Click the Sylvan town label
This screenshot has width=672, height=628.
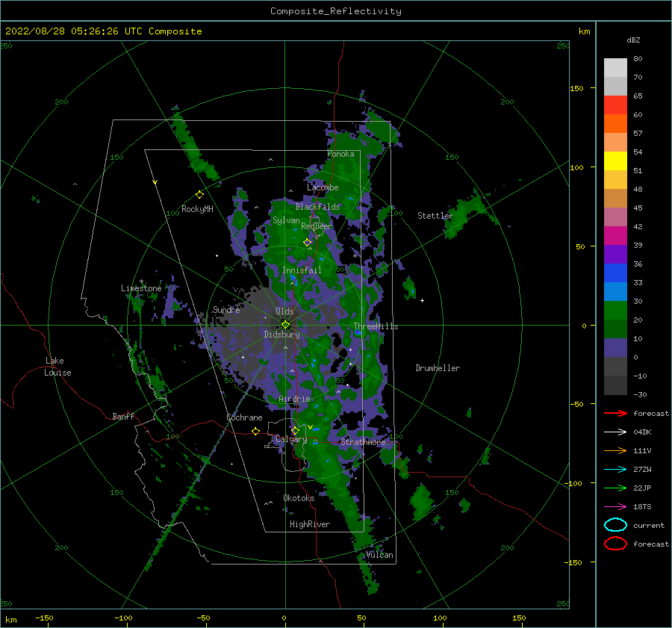click(x=286, y=220)
